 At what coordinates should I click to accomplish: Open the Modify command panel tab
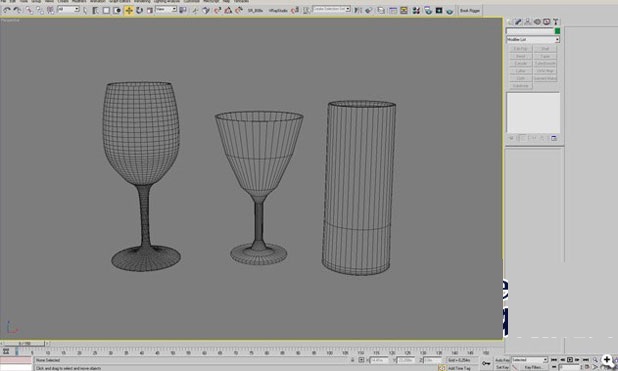tap(518, 22)
